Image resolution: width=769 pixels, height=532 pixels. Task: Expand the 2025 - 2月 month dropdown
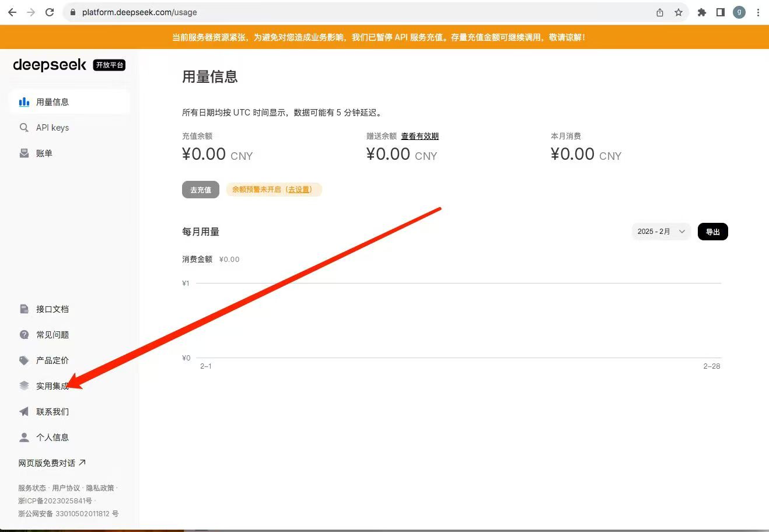pyautogui.click(x=660, y=231)
